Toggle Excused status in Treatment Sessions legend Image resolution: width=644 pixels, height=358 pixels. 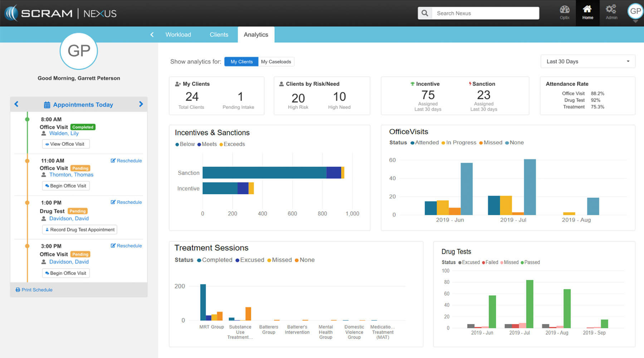(250, 260)
